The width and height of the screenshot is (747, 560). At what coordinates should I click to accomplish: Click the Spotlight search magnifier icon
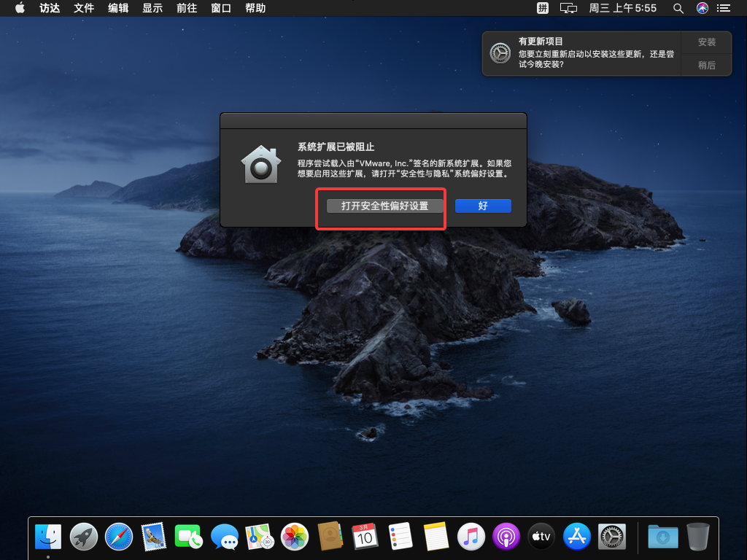click(x=678, y=8)
